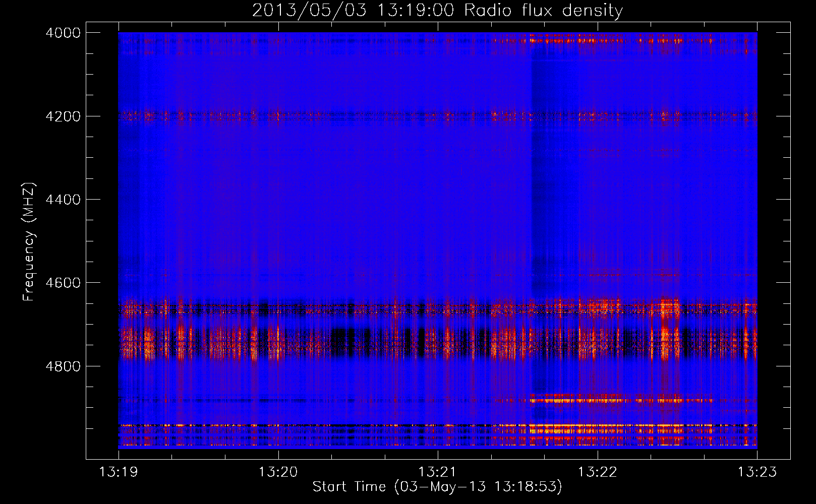Click the 4200 frequency axis label

click(x=63, y=116)
